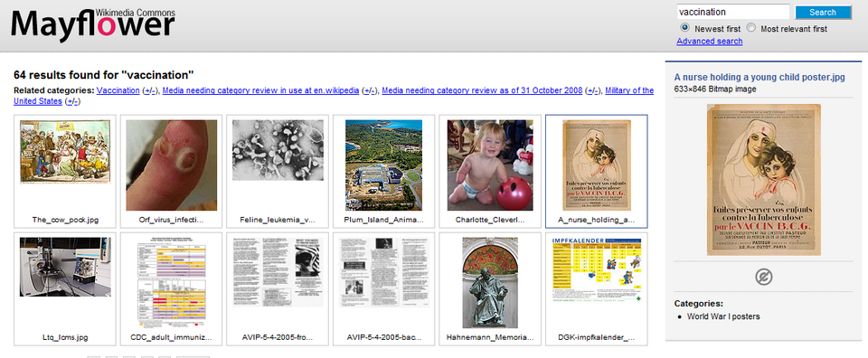The image size is (868, 358).
Task: Toggle +/- filter next to Vaccination
Action: [x=149, y=90]
